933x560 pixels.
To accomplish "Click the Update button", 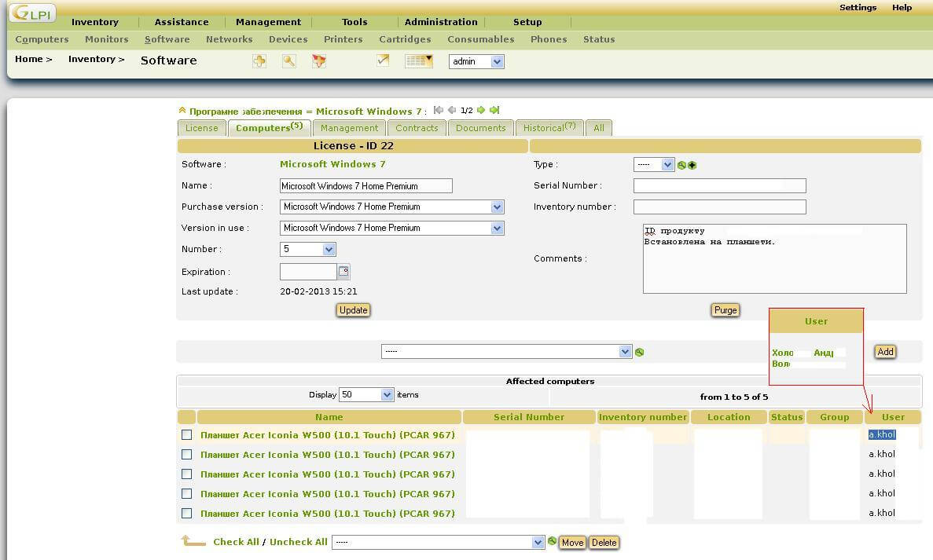I will click(353, 309).
